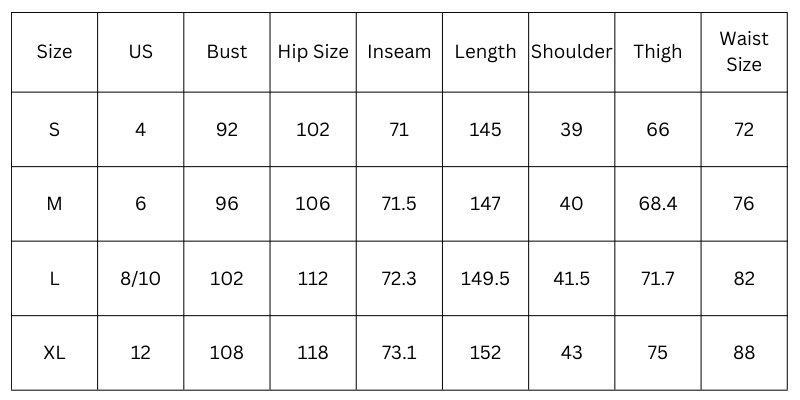Select the Thigh column header
800x400 pixels.
point(657,52)
